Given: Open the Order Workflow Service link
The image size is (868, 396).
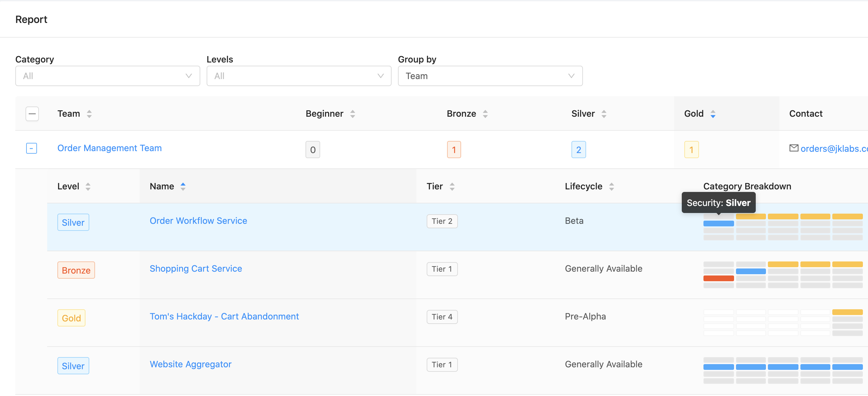Looking at the screenshot, I should (x=198, y=221).
